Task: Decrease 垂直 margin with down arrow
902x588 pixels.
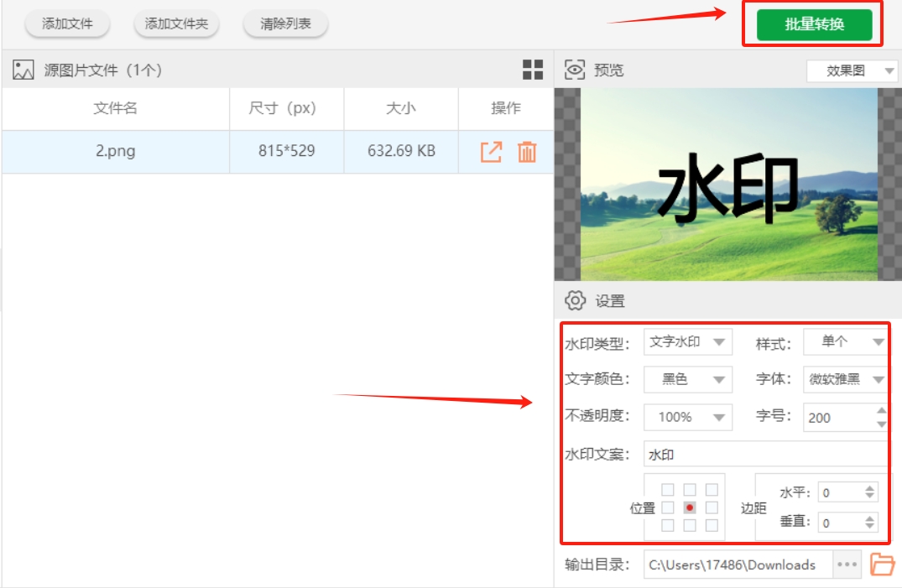Action: pyautogui.click(x=869, y=527)
